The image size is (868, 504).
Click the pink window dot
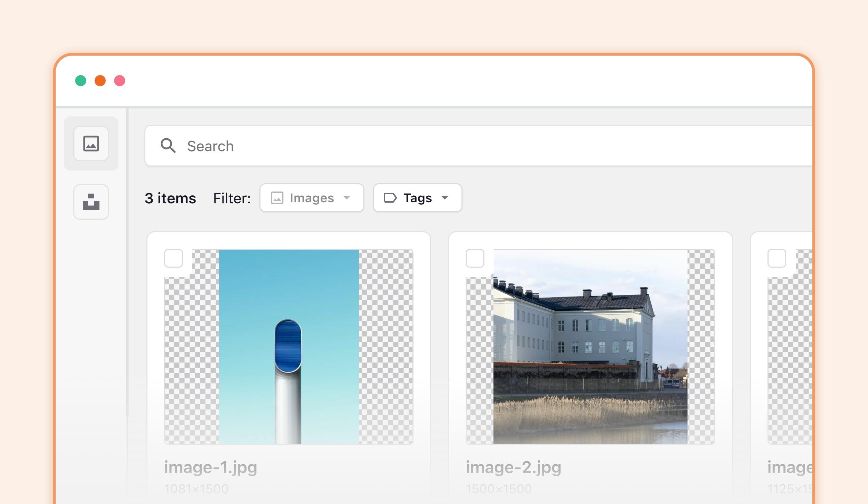click(120, 81)
